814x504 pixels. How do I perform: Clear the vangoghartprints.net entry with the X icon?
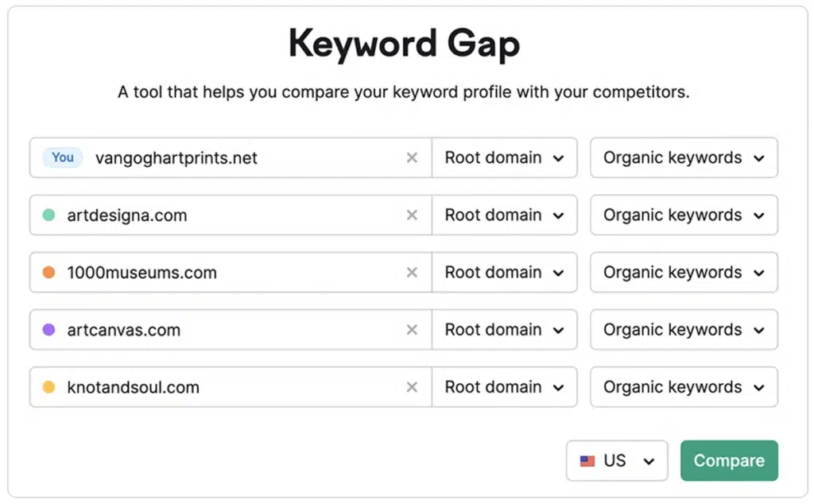[x=412, y=157]
